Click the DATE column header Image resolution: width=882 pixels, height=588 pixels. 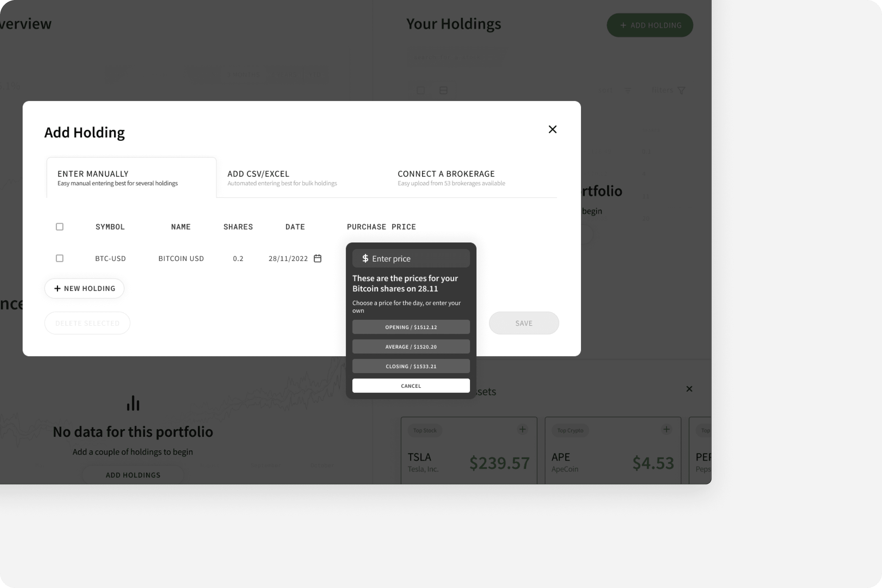(x=295, y=227)
